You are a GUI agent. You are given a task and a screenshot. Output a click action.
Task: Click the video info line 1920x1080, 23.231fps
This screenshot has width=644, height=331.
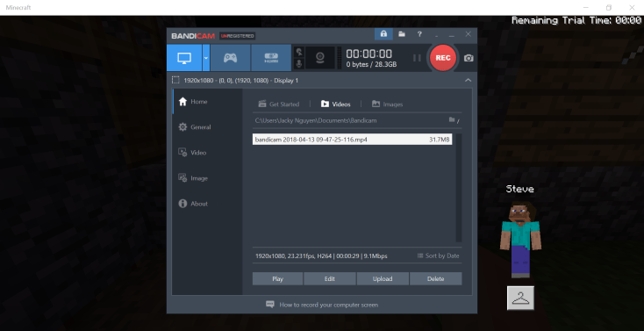321,255
